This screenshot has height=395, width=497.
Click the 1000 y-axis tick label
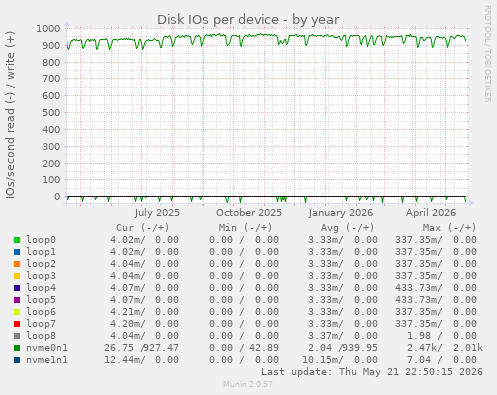pos(48,29)
